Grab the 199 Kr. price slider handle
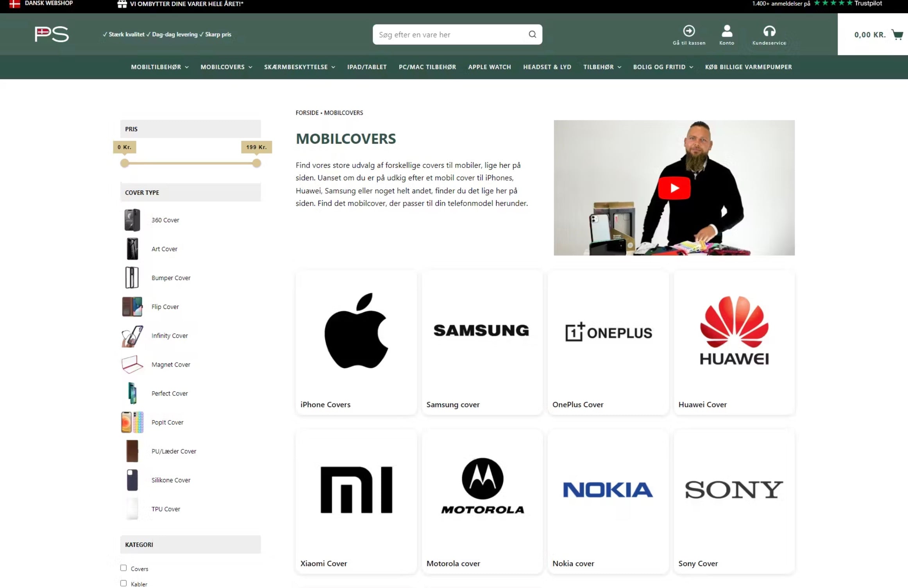The image size is (908, 588). (256, 163)
